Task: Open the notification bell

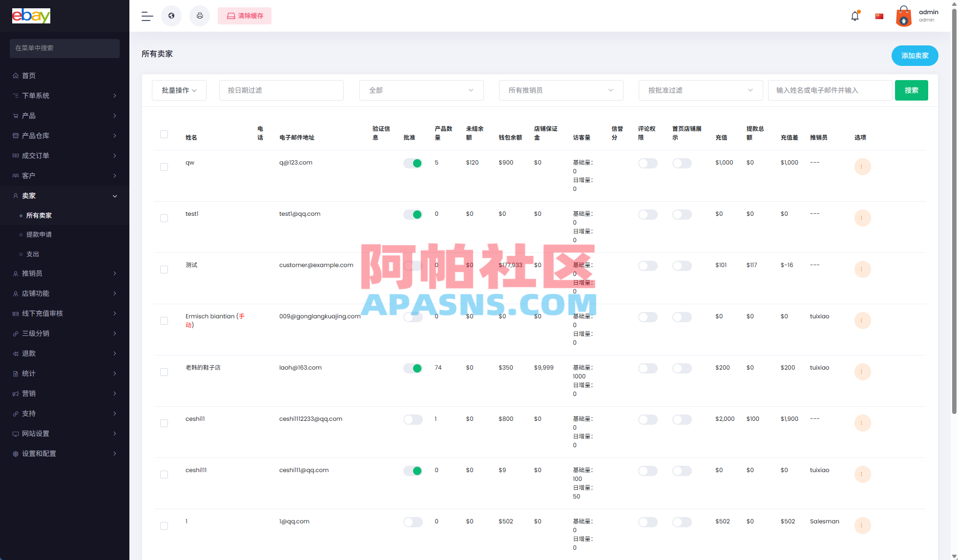Action: (854, 16)
